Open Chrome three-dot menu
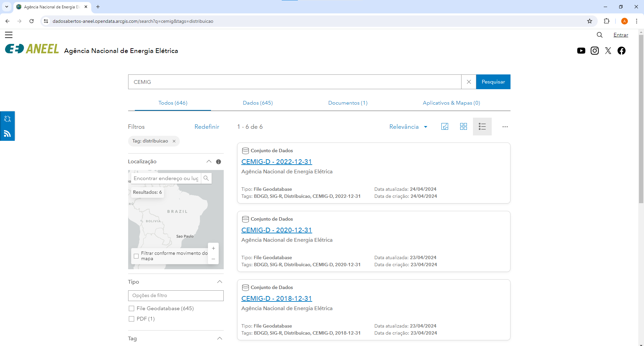The width and height of the screenshot is (644, 346). coord(637,21)
